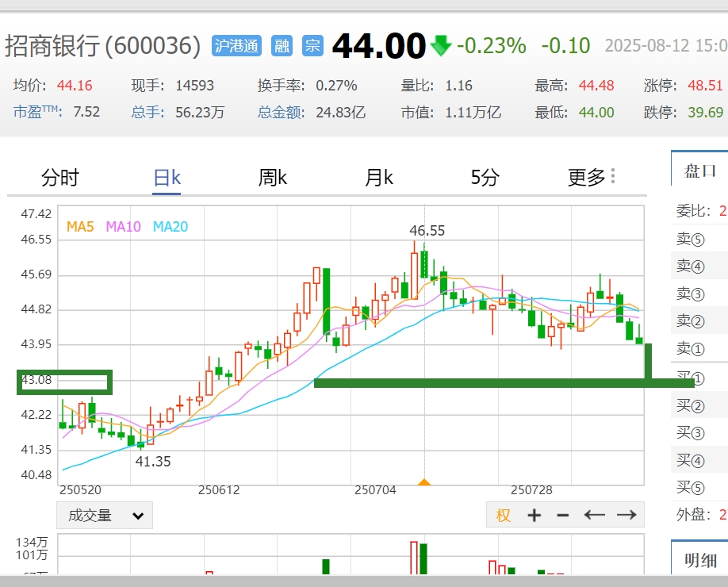Select the 日k tab
The width and height of the screenshot is (728, 587).
point(167,178)
